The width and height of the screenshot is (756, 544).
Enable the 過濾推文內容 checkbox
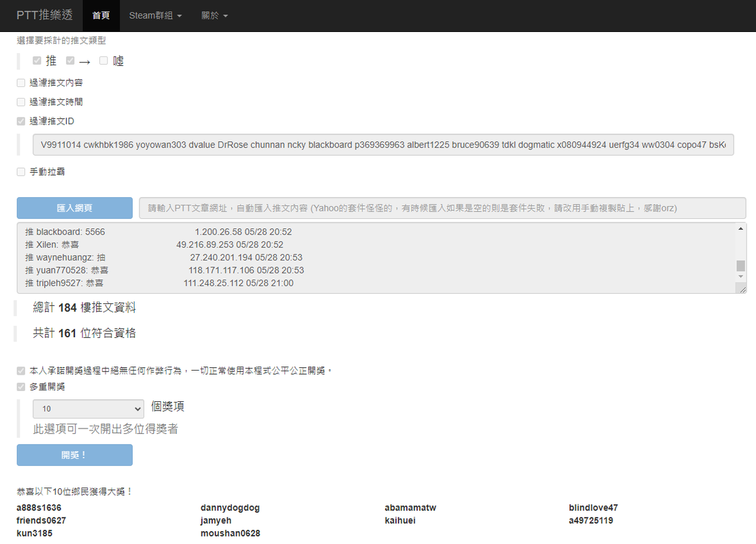coord(20,83)
